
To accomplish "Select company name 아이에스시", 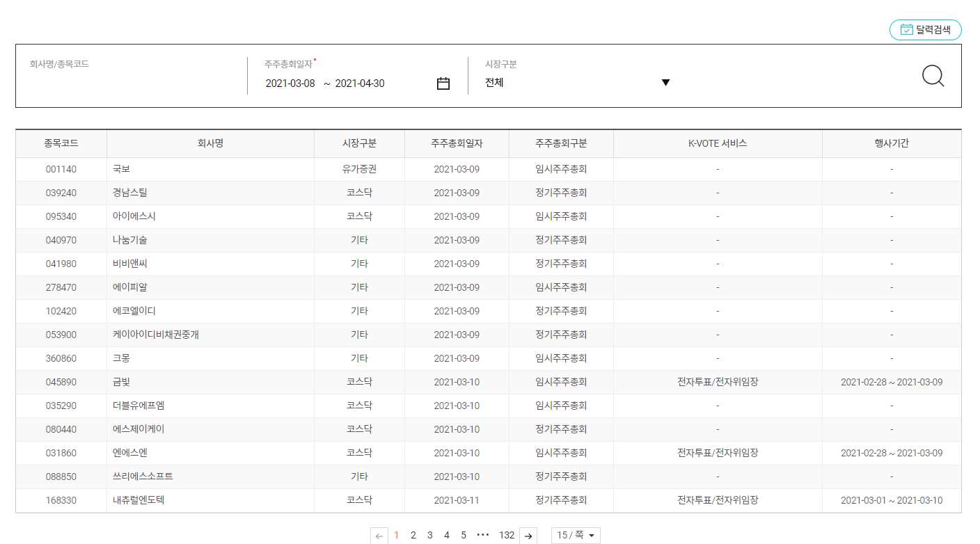I will 134,216.
